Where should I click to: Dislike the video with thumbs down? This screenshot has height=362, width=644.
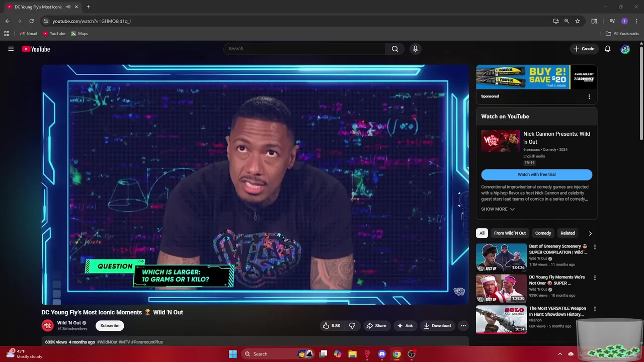(x=352, y=326)
